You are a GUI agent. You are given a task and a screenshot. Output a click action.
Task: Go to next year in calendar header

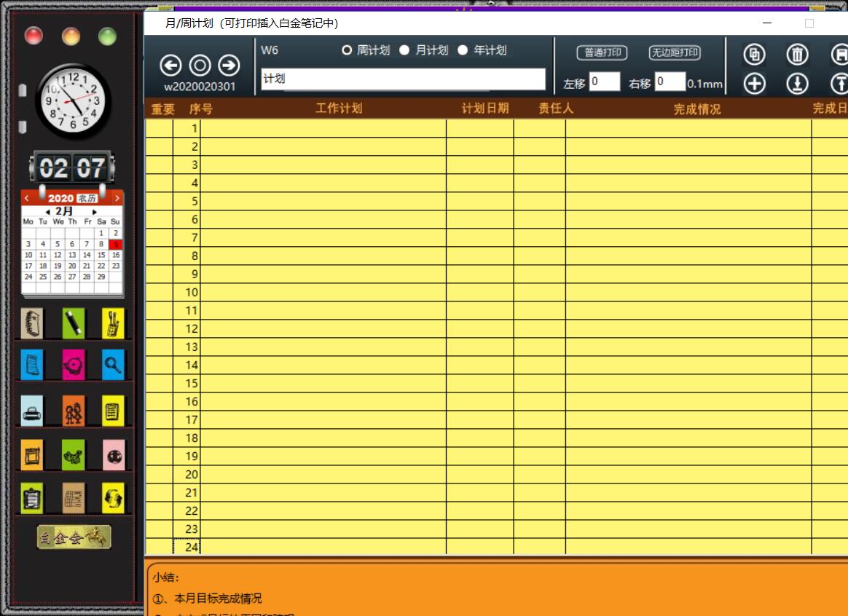coord(117,198)
